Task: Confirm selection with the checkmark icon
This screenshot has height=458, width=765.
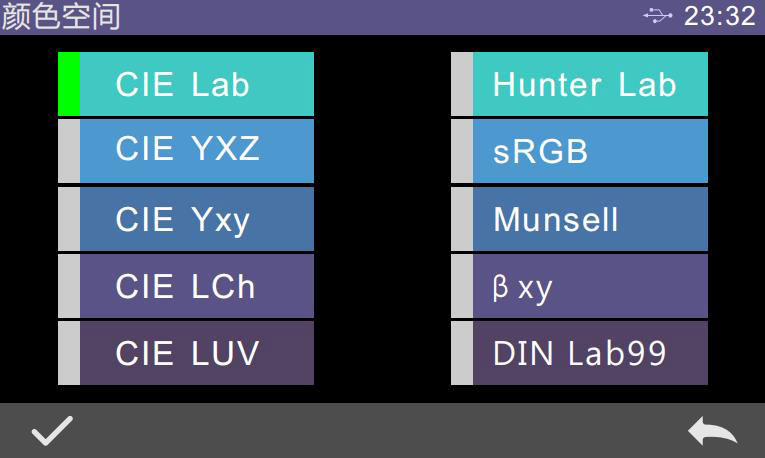Action: click(x=51, y=431)
